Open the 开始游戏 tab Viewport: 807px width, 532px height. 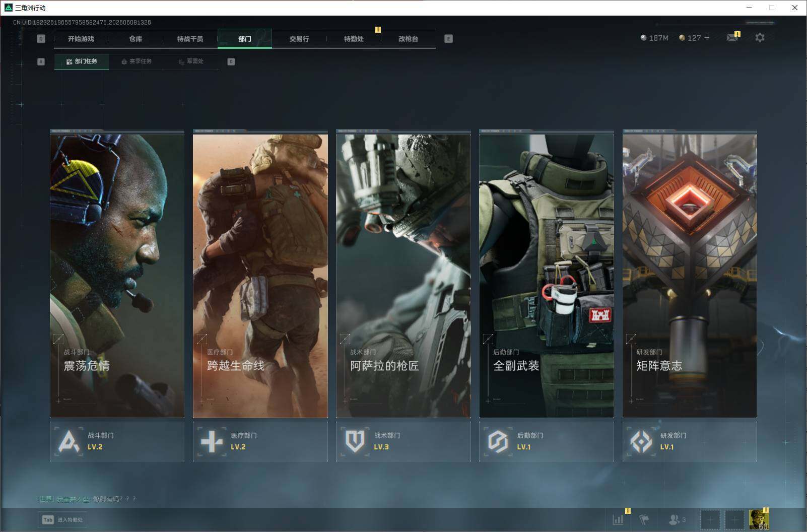coord(81,39)
